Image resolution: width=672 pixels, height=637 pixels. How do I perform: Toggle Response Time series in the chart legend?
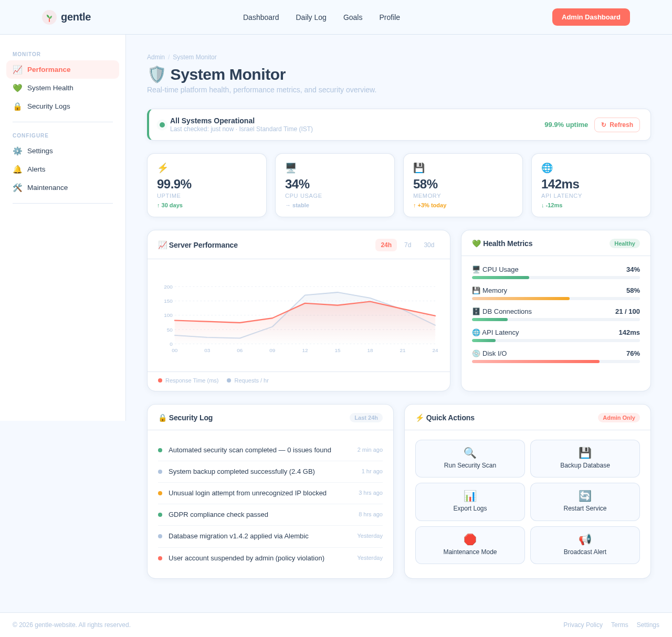[187, 380]
